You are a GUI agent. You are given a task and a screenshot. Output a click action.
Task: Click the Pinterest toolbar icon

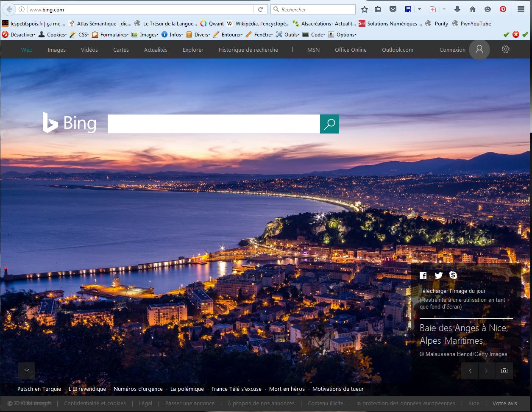(x=503, y=9)
